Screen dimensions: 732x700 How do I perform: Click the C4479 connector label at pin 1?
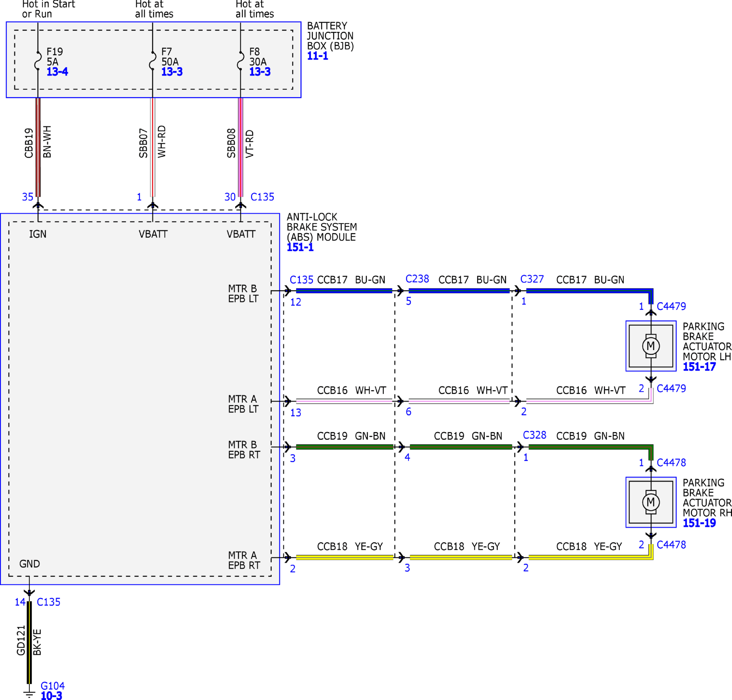[671, 306]
